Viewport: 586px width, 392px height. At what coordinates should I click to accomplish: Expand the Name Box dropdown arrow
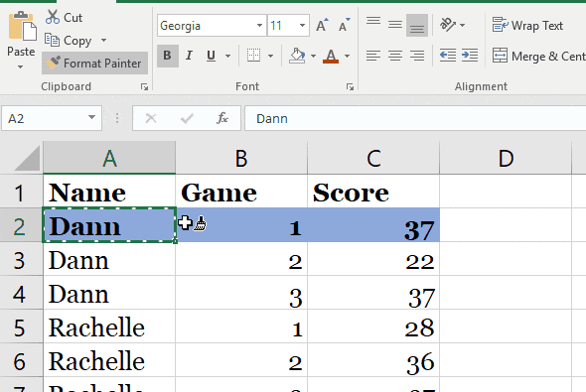point(91,117)
